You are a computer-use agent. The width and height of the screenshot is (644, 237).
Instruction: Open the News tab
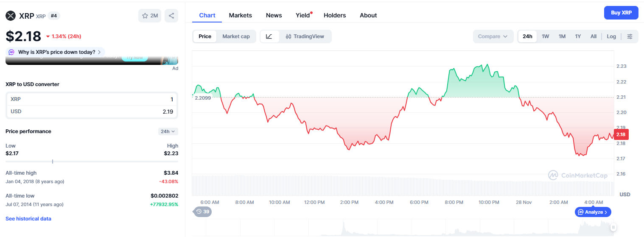[x=274, y=15]
